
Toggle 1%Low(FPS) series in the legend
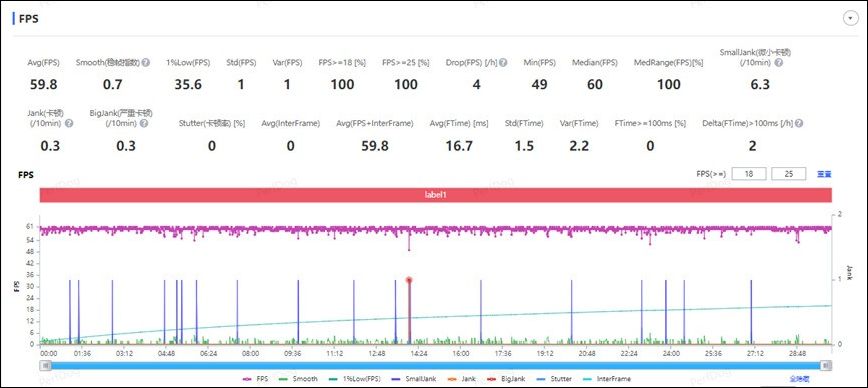tap(354, 379)
